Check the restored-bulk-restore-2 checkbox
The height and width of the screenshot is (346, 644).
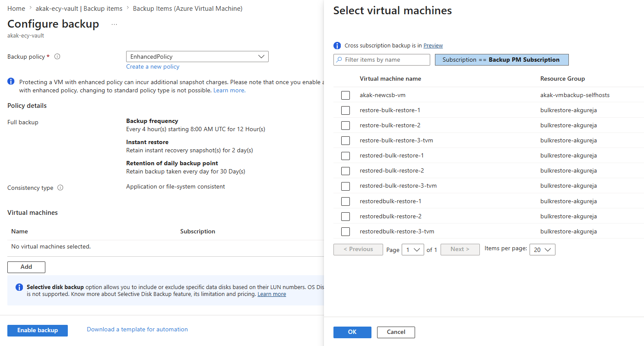[346, 171]
